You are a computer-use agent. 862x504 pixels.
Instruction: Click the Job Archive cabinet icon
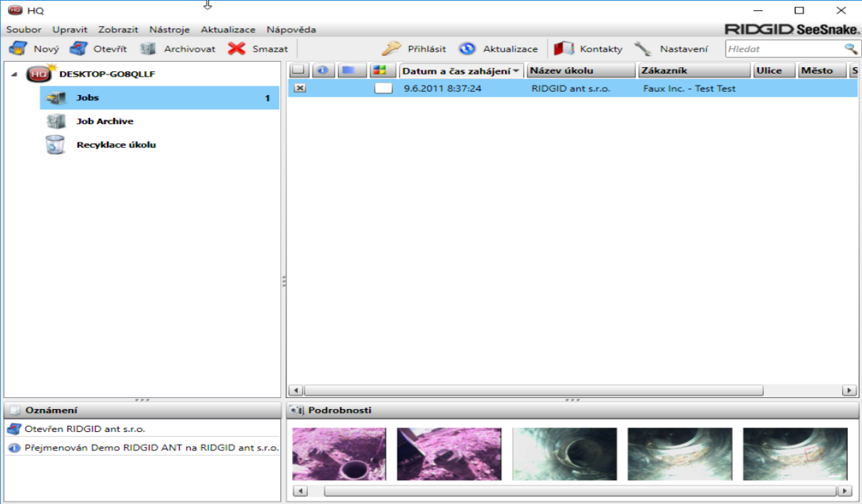tap(56, 121)
